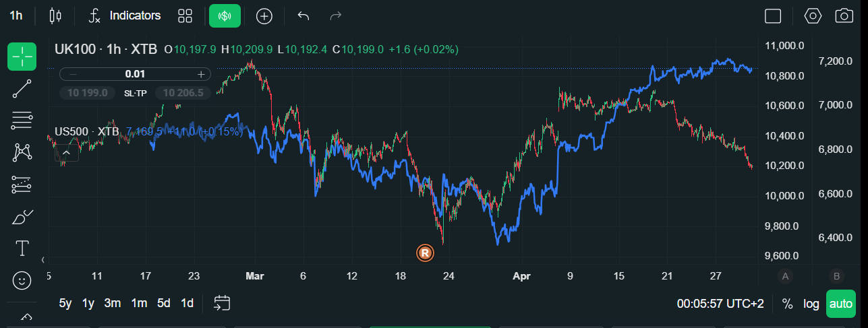
Task: Toggle the log scale button
Action: (x=811, y=304)
